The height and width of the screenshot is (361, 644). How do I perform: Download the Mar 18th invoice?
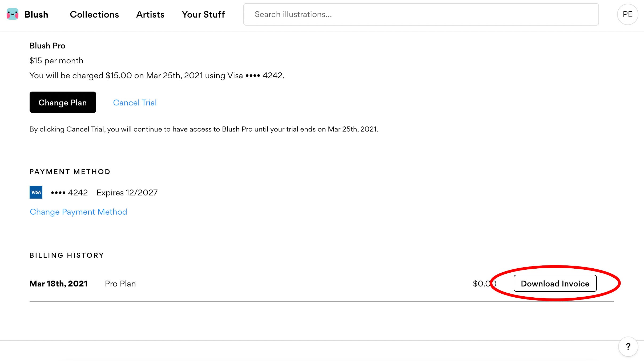coord(555,284)
